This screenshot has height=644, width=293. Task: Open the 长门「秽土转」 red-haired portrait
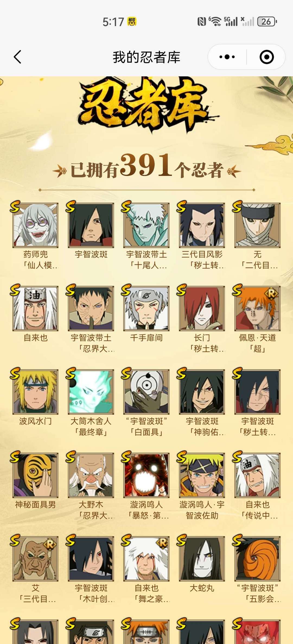point(202,308)
